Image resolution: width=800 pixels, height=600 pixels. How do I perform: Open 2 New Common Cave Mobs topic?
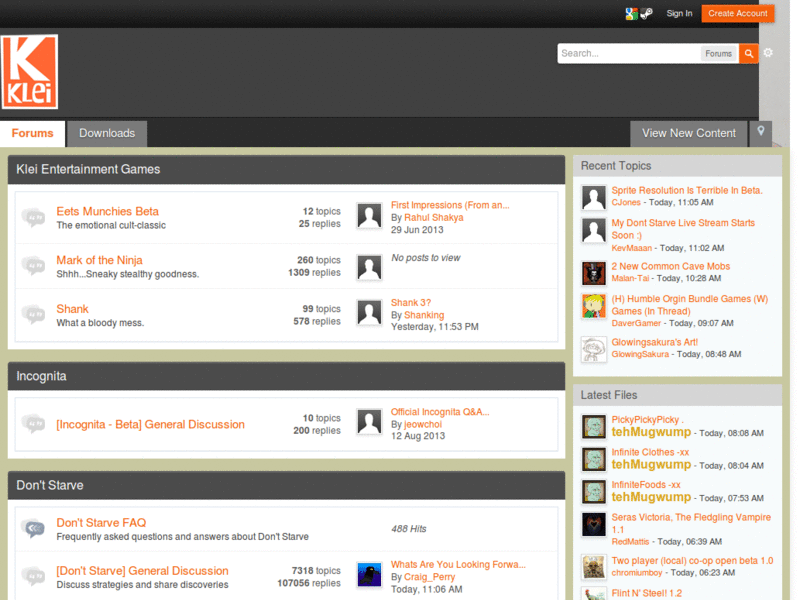[670, 266]
